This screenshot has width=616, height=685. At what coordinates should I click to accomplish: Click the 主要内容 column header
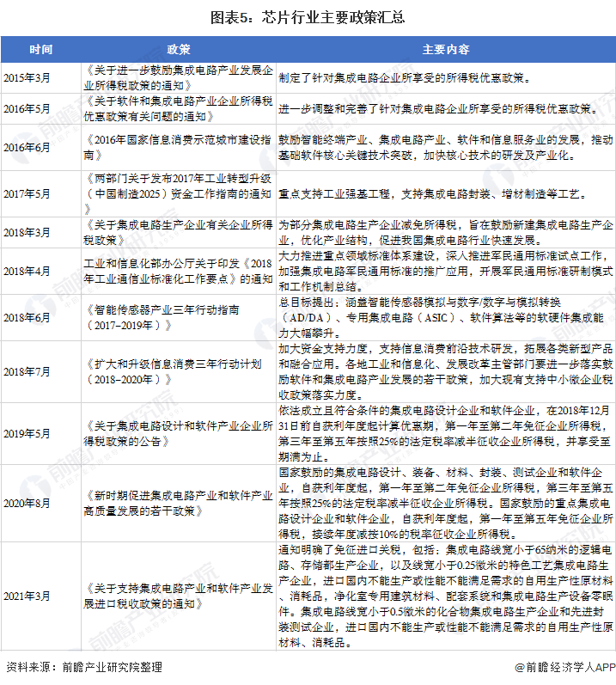pyautogui.click(x=445, y=49)
